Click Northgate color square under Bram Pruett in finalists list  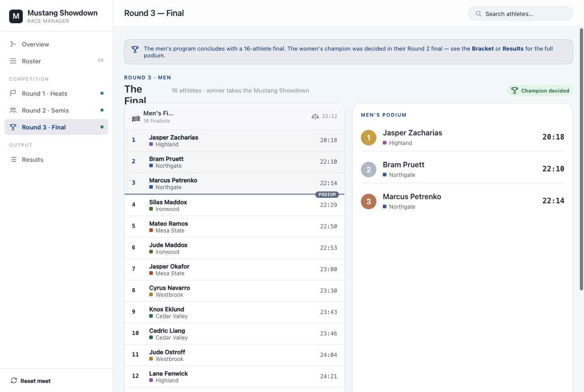151,166
